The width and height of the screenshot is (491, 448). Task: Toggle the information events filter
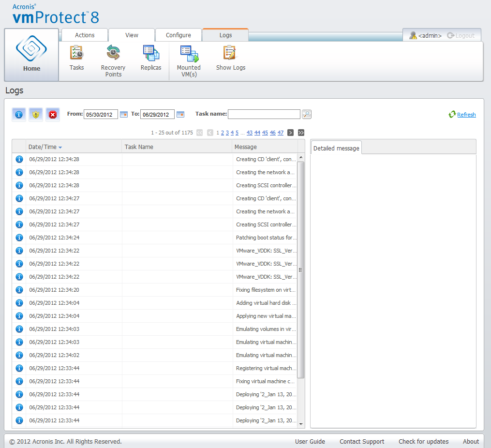pyautogui.click(x=19, y=115)
